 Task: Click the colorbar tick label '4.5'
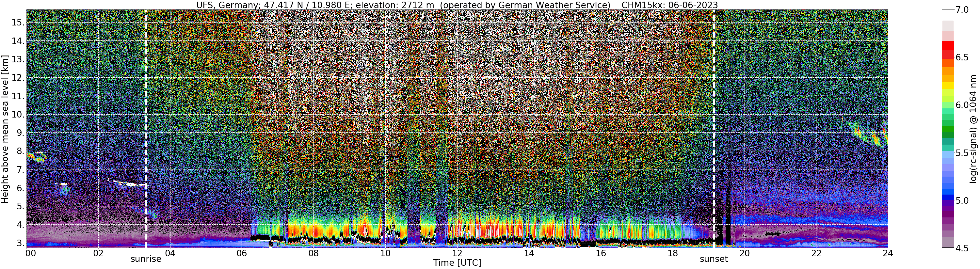pyautogui.click(x=962, y=248)
